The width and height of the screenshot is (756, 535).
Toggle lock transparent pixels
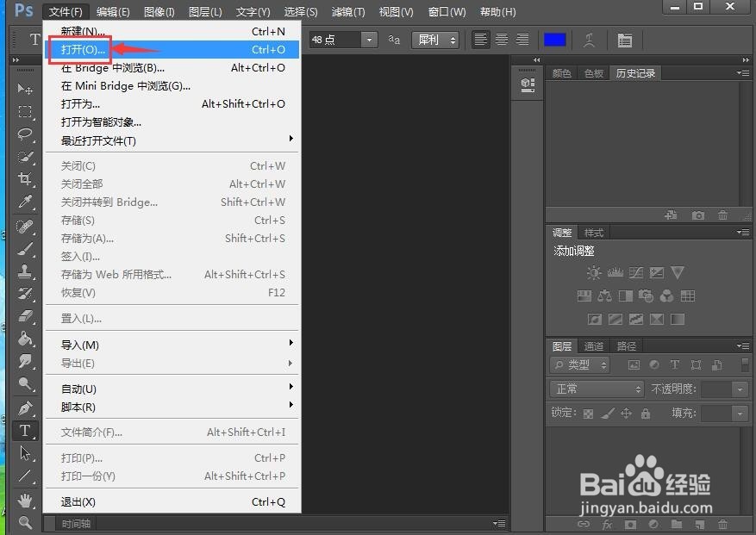click(x=588, y=414)
